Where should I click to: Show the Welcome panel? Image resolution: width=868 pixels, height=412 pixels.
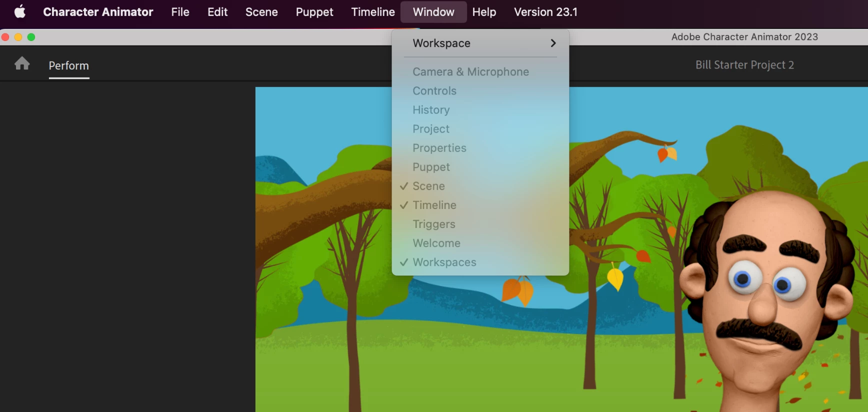480,242
